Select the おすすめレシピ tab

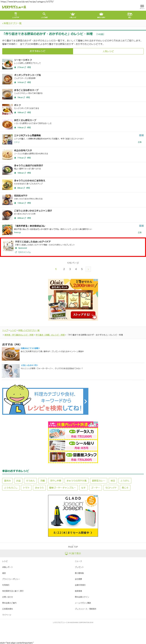click(x=38, y=51)
